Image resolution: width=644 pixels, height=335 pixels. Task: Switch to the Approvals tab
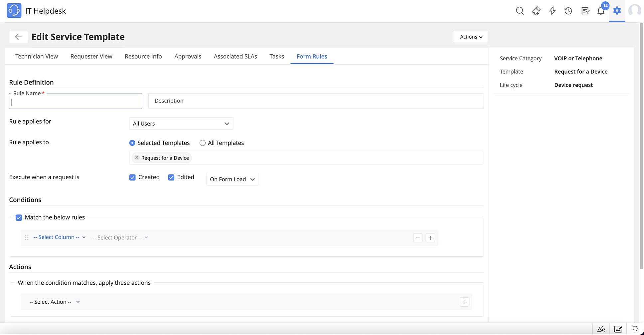tap(188, 56)
